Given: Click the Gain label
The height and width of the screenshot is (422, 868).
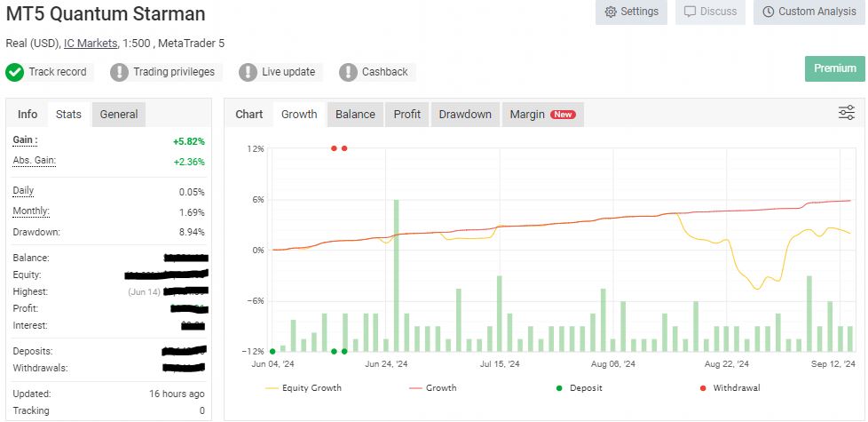Looking at the screenshot, I should (x=25, y=140).
